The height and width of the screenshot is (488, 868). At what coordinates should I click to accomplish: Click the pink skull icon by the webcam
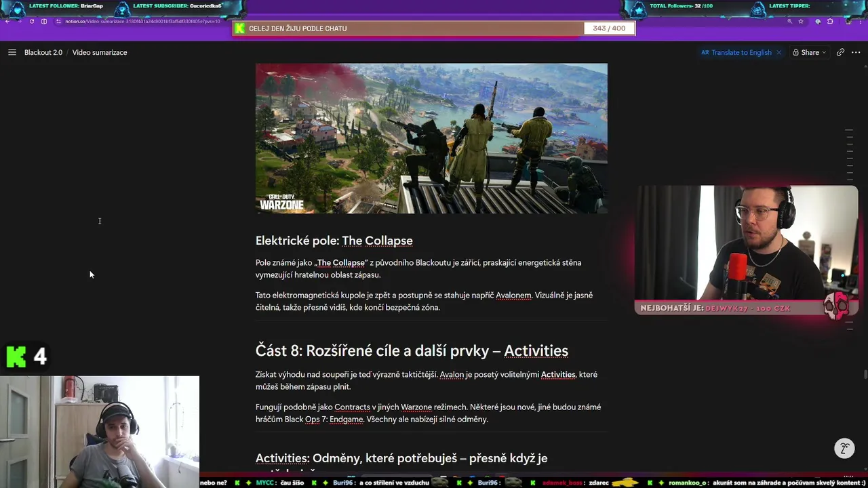pyautogui.click(x=837, y=306)
